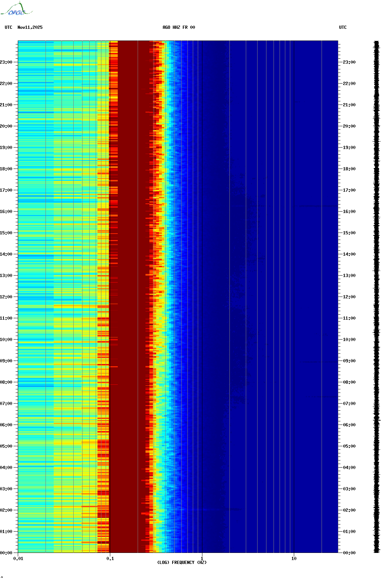
Task: Click the 12:00 label on the left axis
Action: point(6,297)
